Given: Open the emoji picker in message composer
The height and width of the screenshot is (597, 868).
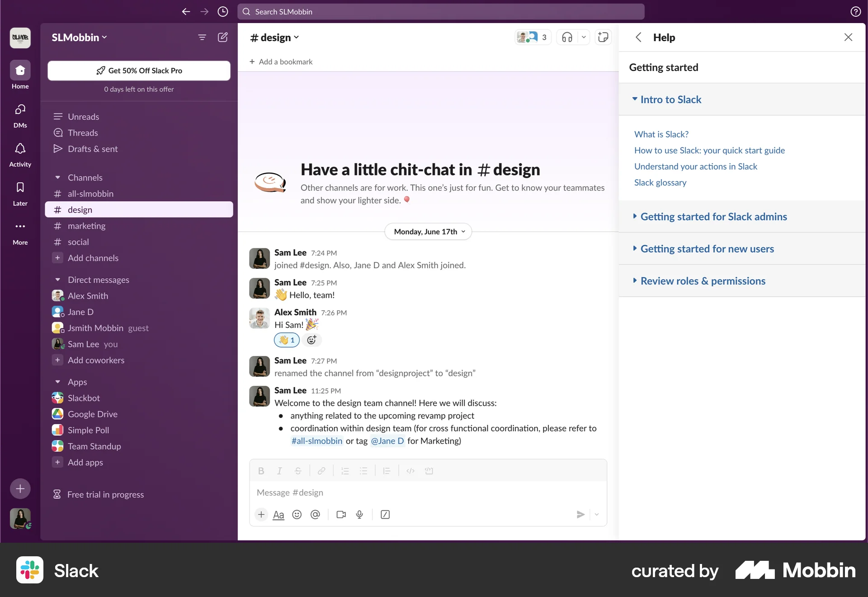Looking at the screenshot, I should pyautogui.click(x=297, y=515).
